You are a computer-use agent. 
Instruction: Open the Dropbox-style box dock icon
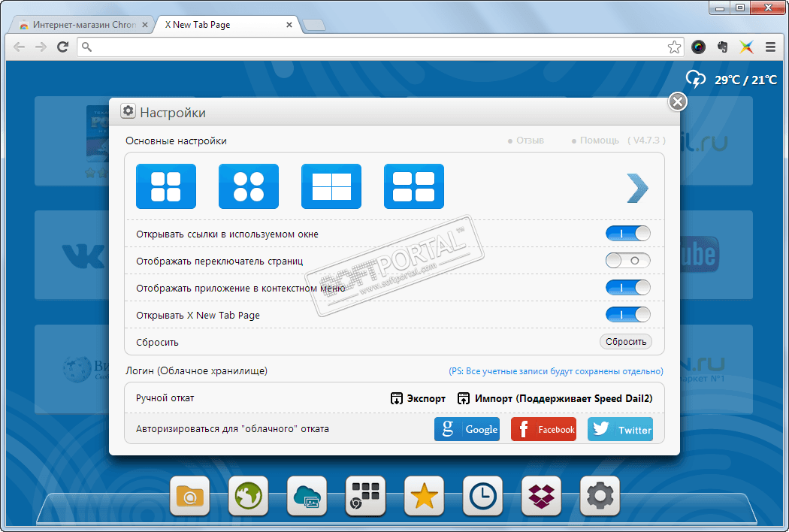pos(542,496)
